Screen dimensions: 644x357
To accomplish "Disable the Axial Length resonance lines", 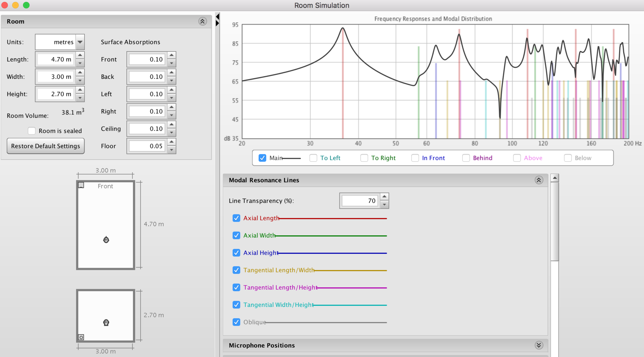I will [x=236, y=218].
